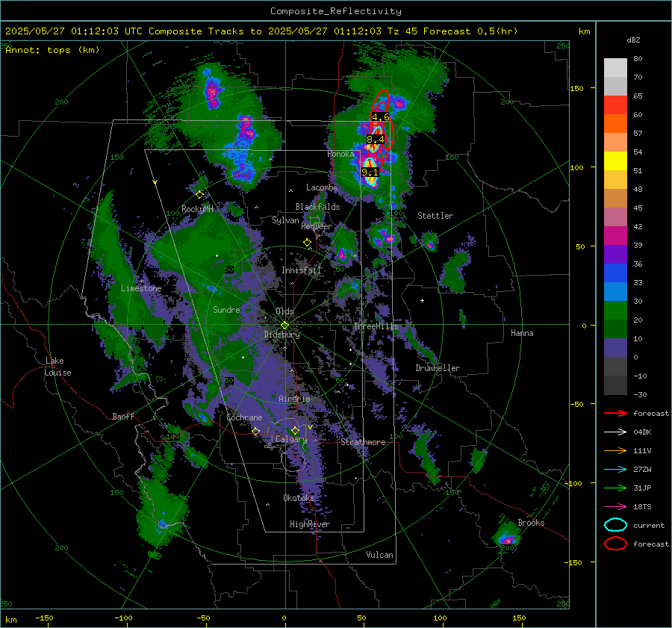Click the 80 dBZ color swatch
The image size is (672, 628).
(x=615, y=67)
